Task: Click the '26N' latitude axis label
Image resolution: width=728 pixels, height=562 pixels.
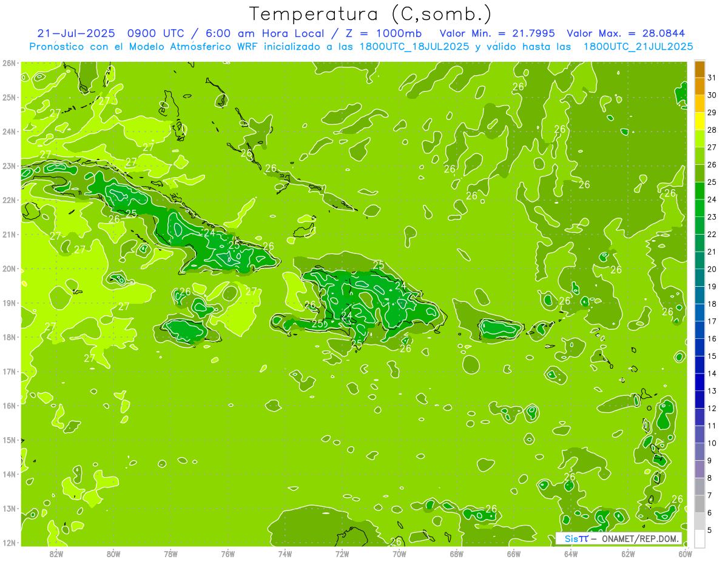Action: (x=9, y=63)
